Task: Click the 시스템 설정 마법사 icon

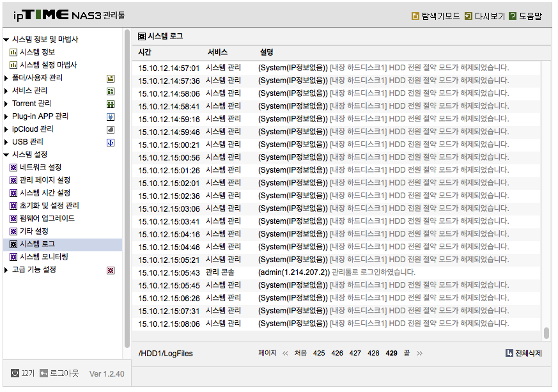Action: pos(13,65)
